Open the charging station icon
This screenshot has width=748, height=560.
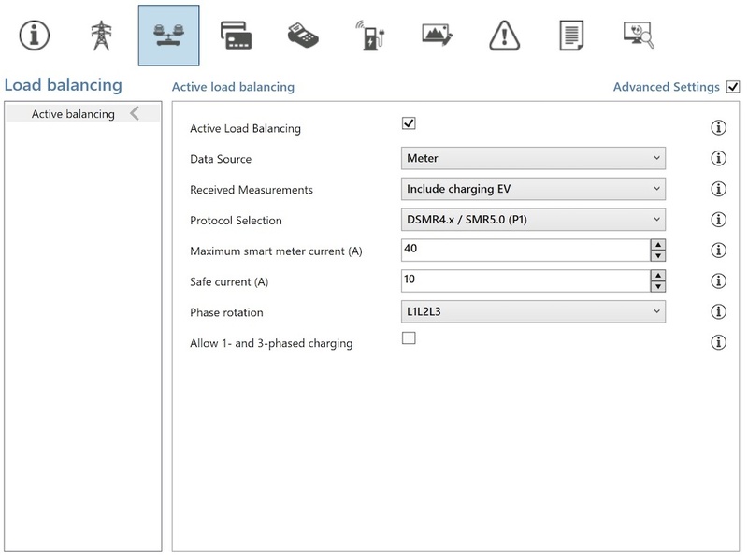tap(370, 36)
